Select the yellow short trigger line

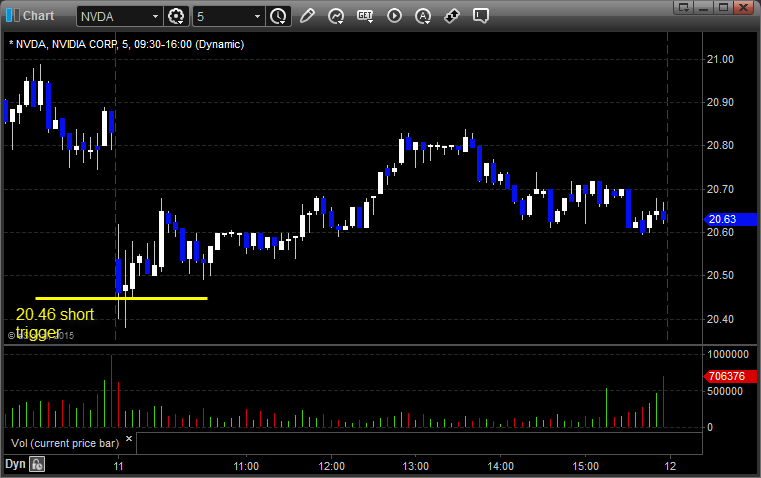[121, 298]
